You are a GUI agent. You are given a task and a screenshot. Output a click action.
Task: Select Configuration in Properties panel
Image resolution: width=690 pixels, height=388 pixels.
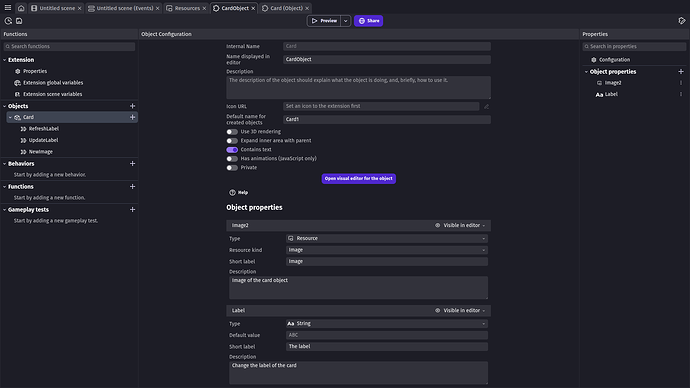tap(614, 60)
